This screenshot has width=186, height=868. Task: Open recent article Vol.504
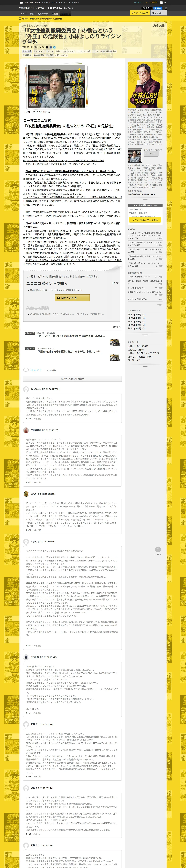[145, 235]
